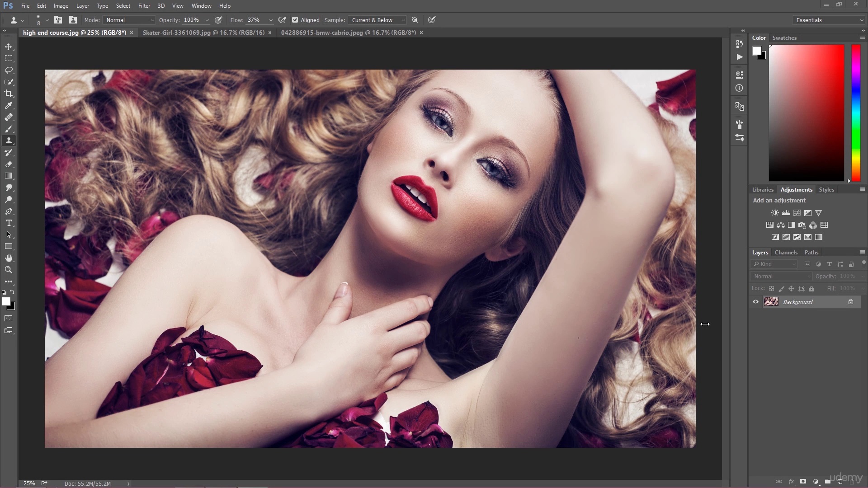Add a Levels adjustment
This screenshot has width=868, height=488.
click(786, 213)
